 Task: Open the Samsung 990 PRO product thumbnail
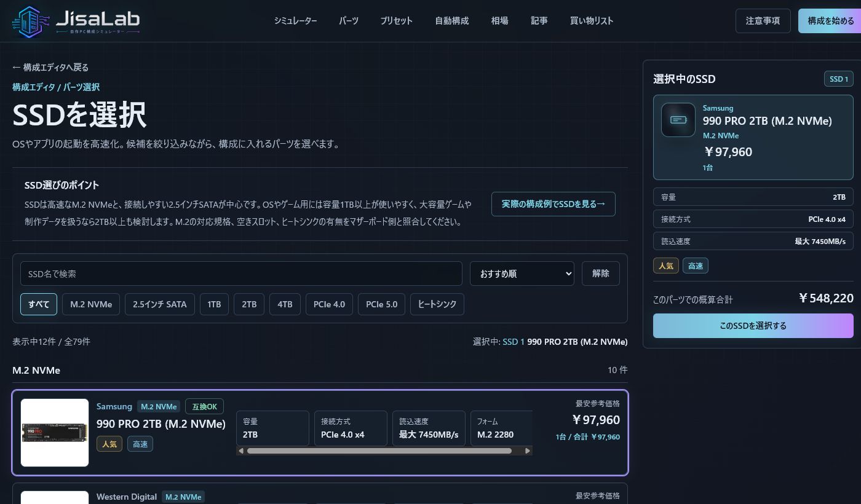click(x=55, y=433)
